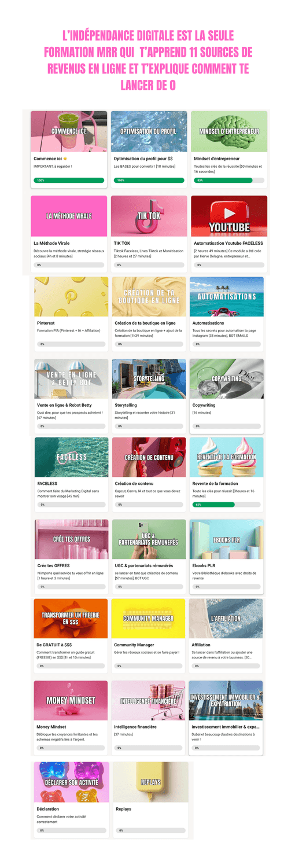Select the Community Manager module thumbnail
The width and height of the screenshot is (284, 868).
(148, 619)
